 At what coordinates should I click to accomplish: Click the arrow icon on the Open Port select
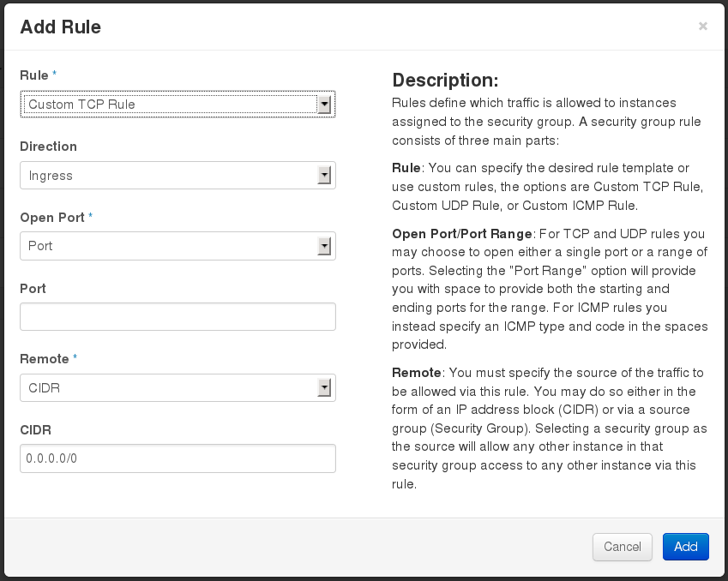[324, 246]
